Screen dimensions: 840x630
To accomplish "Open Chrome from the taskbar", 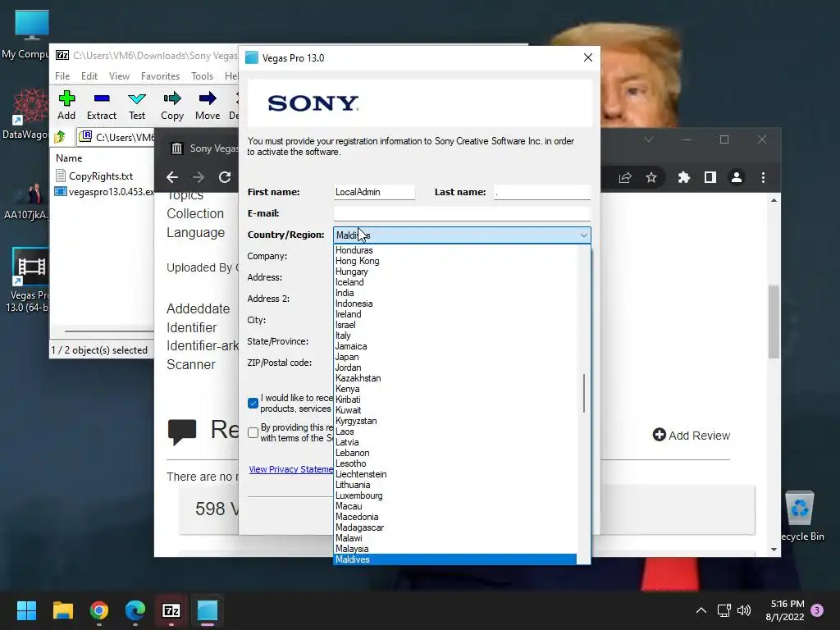I will [99, 610].
